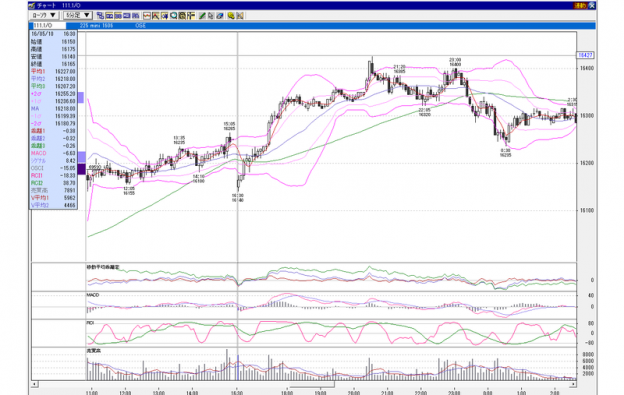Image resolution: width=624 pixels, height=395 pixels.
Task: Click the trend line drawing icon with red marker
Action: [x=156, y=16]
